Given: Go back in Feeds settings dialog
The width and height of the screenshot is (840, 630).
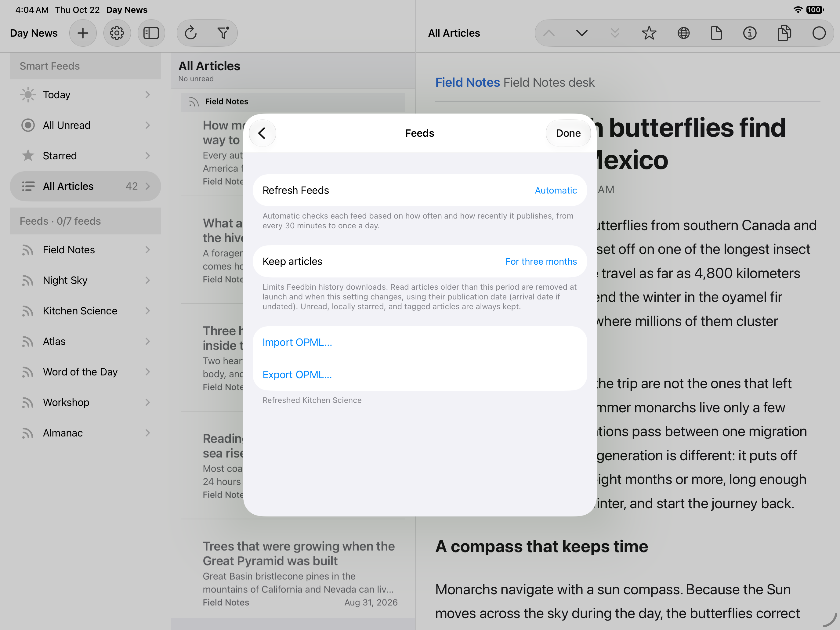Looking at the screenshot, I should pyautogui.click(x=262, y=133).
